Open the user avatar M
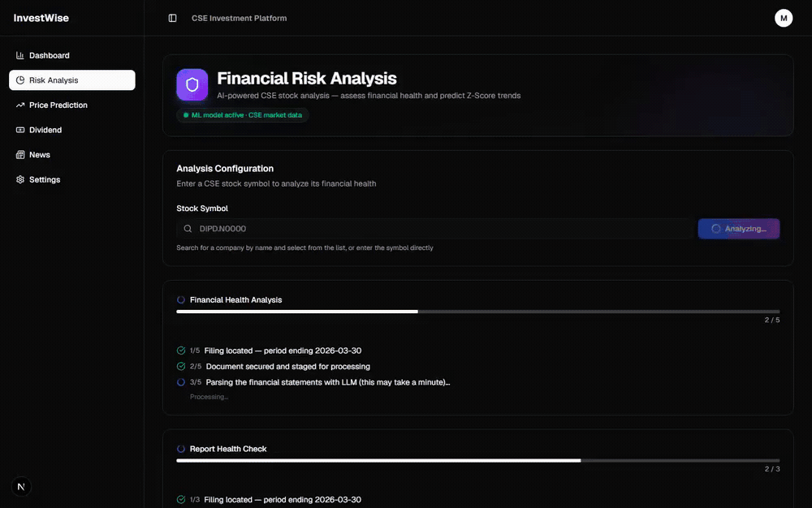The width and height of the screenshot is (812, 508). click(x=783, y=18)
